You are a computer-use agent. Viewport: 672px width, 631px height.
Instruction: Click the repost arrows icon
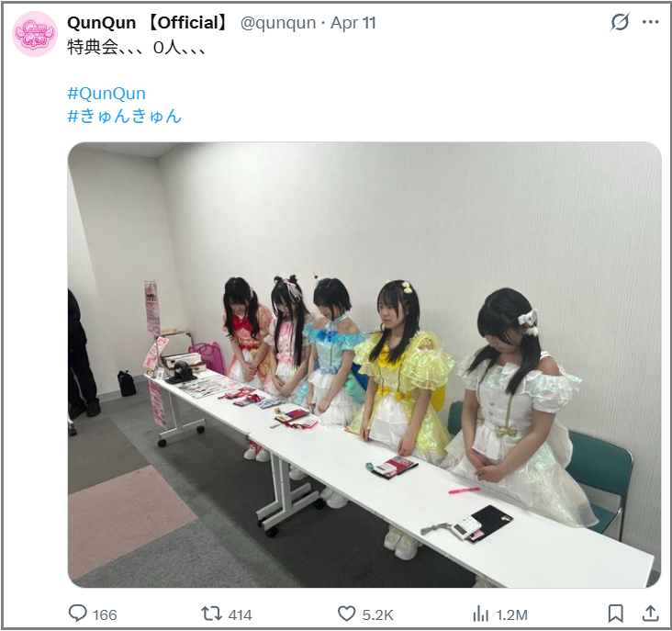point(211,614)
